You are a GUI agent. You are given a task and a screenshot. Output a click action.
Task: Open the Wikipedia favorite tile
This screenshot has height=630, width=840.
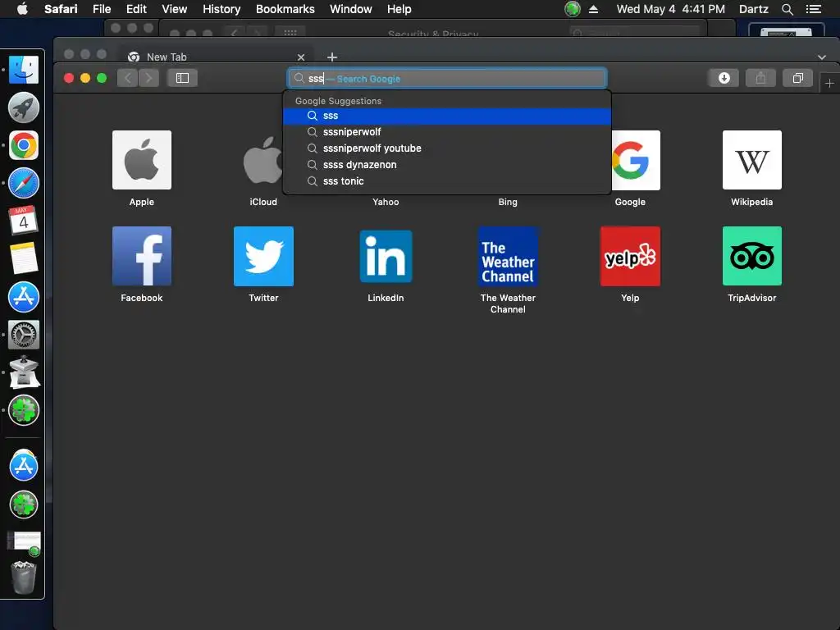(x=751, y=160)
